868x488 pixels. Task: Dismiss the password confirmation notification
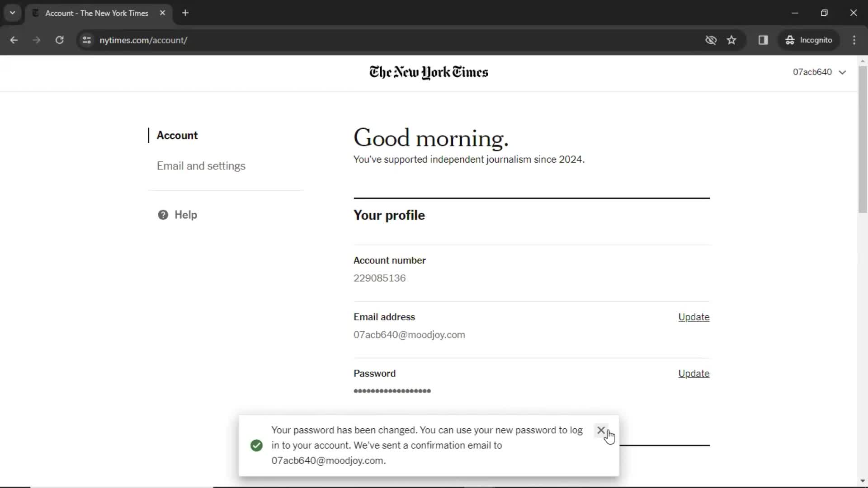pyautogui.click(x=600, y=430)
